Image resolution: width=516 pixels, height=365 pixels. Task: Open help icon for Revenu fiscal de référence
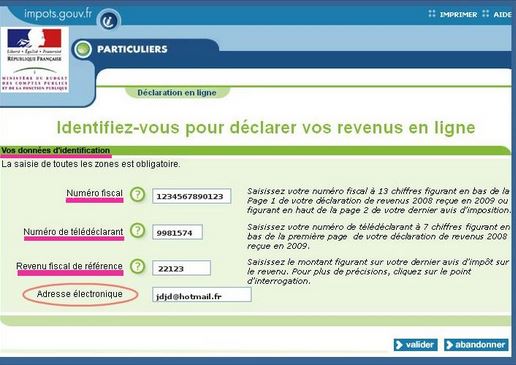(137, 266)
